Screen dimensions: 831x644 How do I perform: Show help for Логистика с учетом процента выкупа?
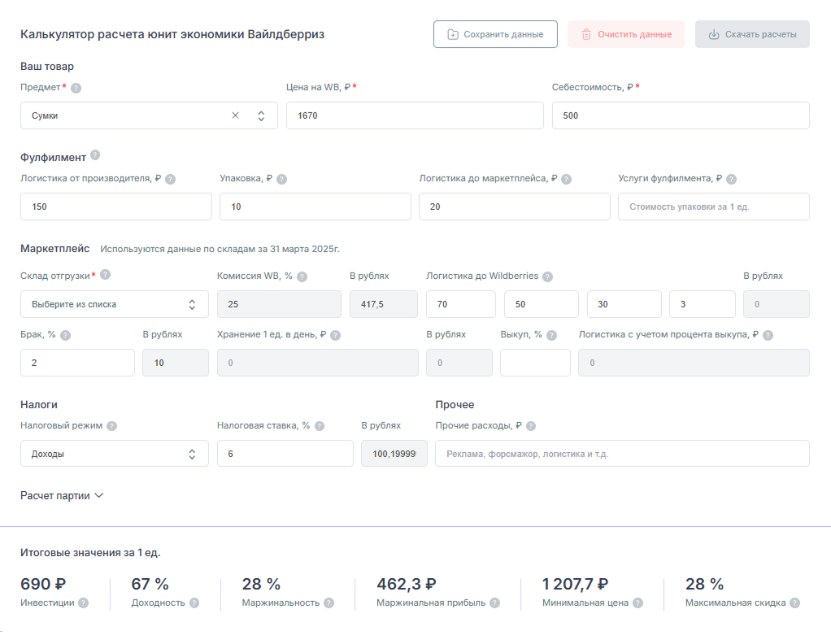[768, 336]
